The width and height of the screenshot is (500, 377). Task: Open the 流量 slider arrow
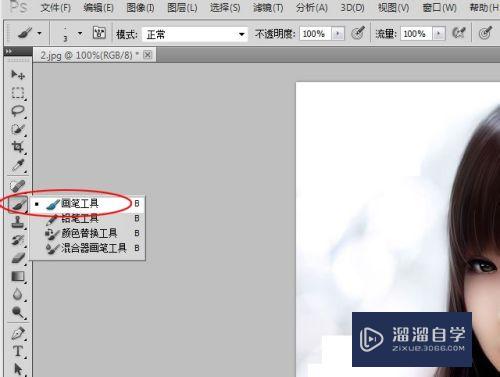point(439,34)
